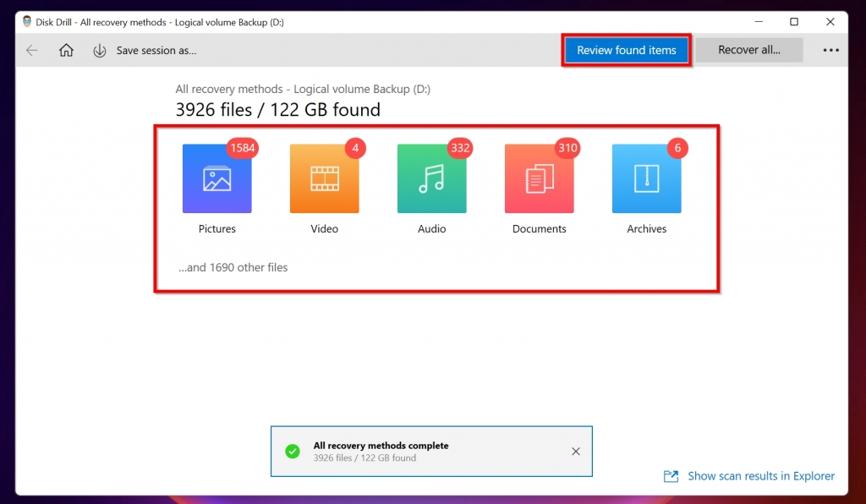Open the Archives recovery category icon
Screen dimensions: 866x504
pos(646,178)
